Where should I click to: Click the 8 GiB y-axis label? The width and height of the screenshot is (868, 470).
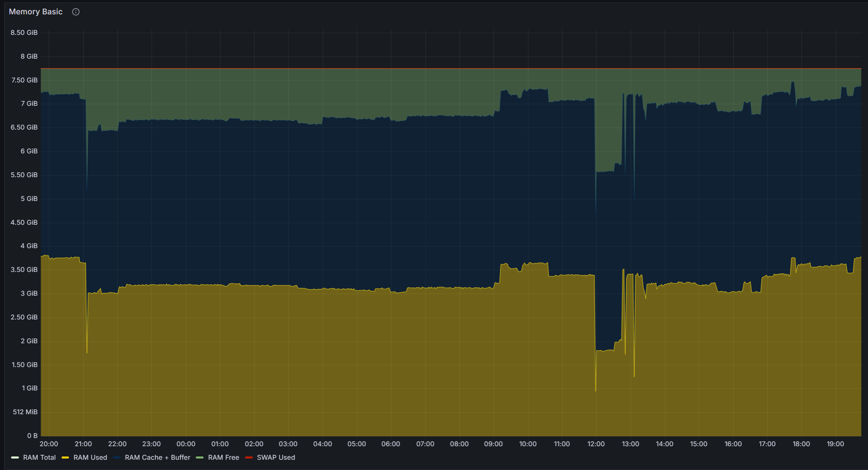point(29,57)
